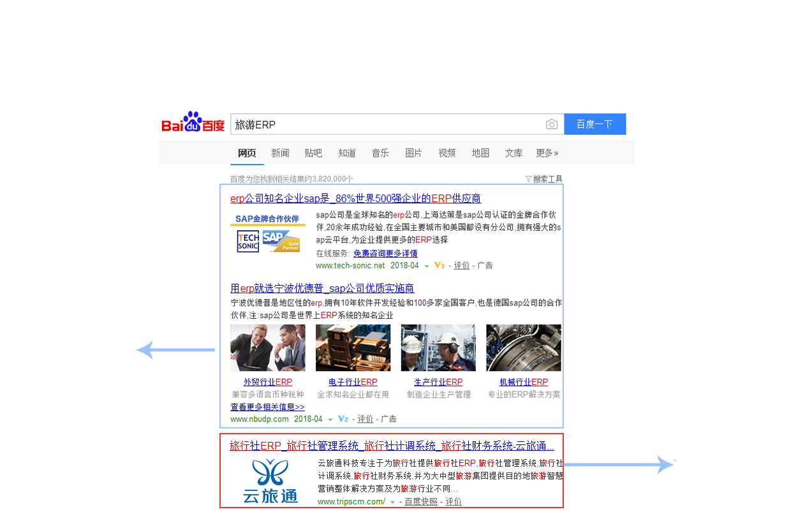Open image search via camera icon

coord(552,124)
